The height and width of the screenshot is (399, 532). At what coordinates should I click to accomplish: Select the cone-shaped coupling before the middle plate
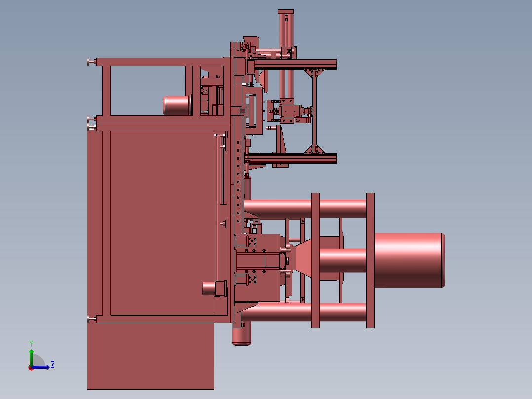click(303, 258)
